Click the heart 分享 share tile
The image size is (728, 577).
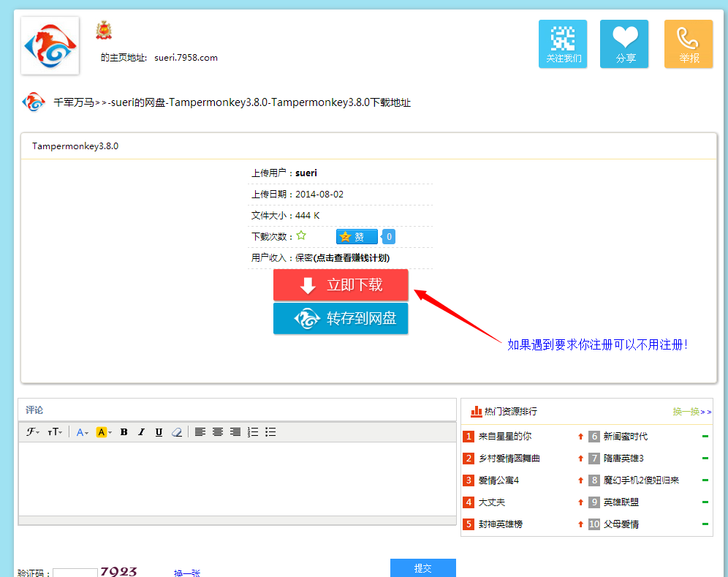coord(624,44)
